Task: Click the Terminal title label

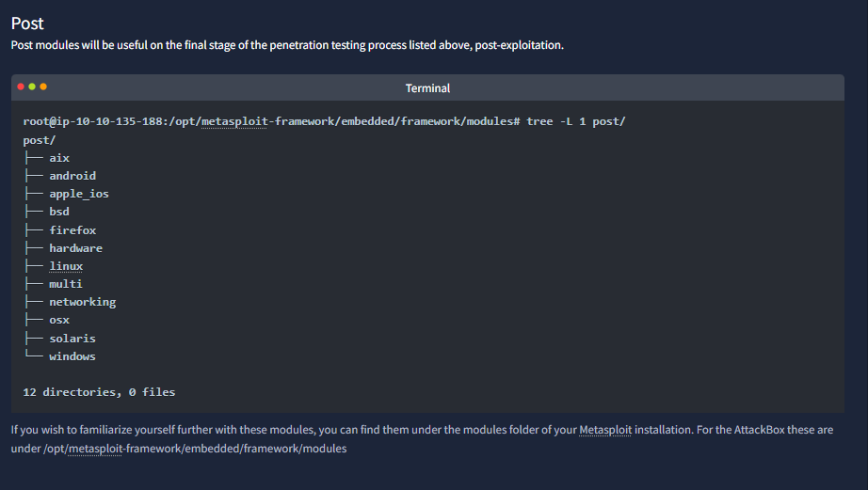Action: (427, 88)
